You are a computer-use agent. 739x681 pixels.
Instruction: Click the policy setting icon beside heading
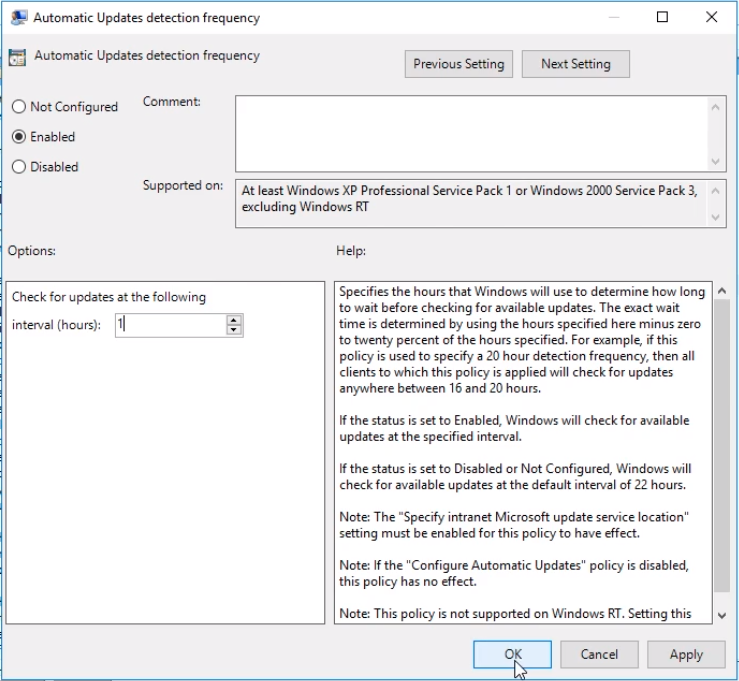17,57
